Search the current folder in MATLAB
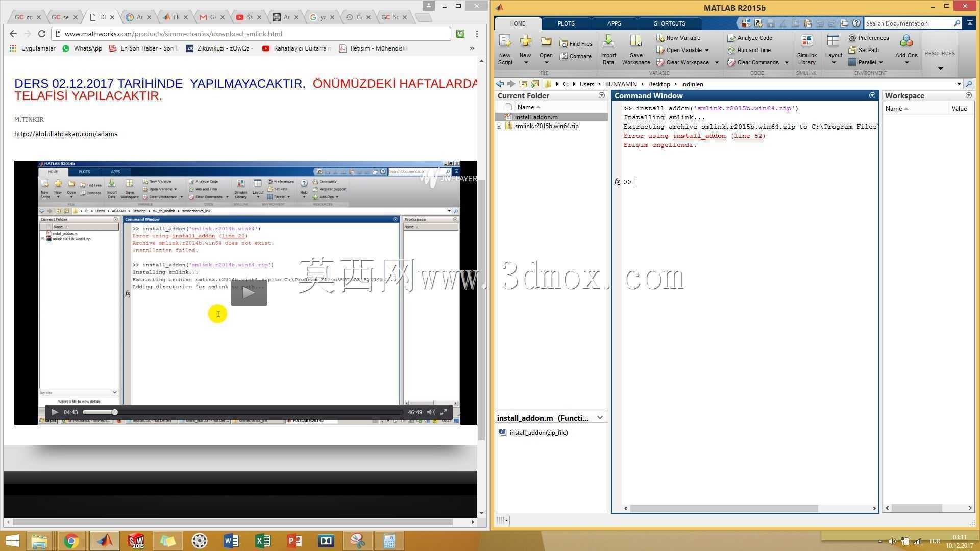980x551 pixels. (x=969, y=84)
